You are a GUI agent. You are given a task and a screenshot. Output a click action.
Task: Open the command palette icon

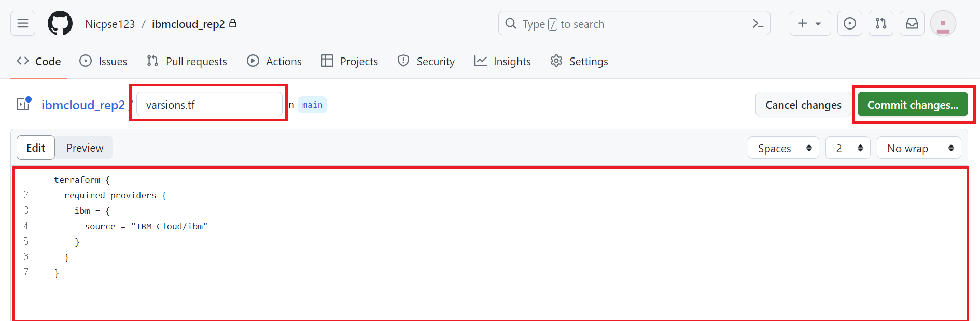[758, 24]
